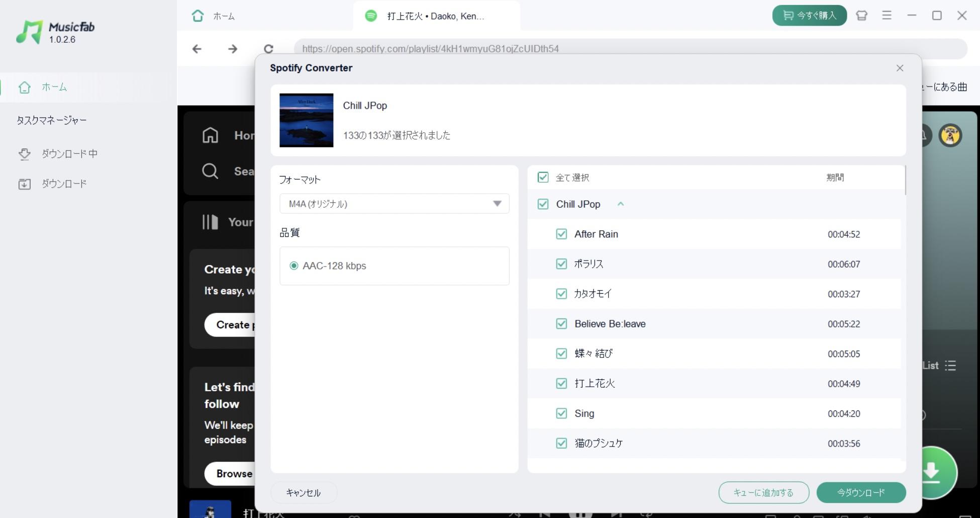Image resolution: width=980 pixels, height=518 pixels.
Task: Open the ホーム sidebar item
Action: (88, 87)
